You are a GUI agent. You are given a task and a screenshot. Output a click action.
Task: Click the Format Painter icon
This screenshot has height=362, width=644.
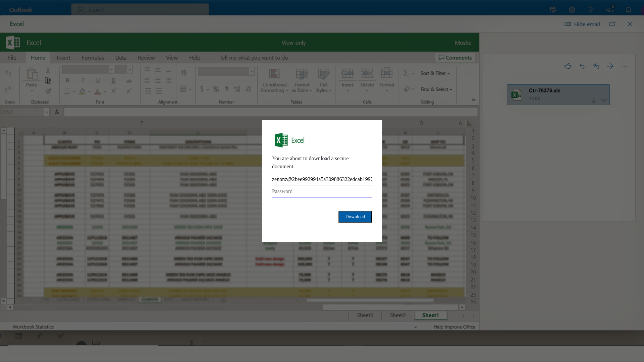pos(48,91)
